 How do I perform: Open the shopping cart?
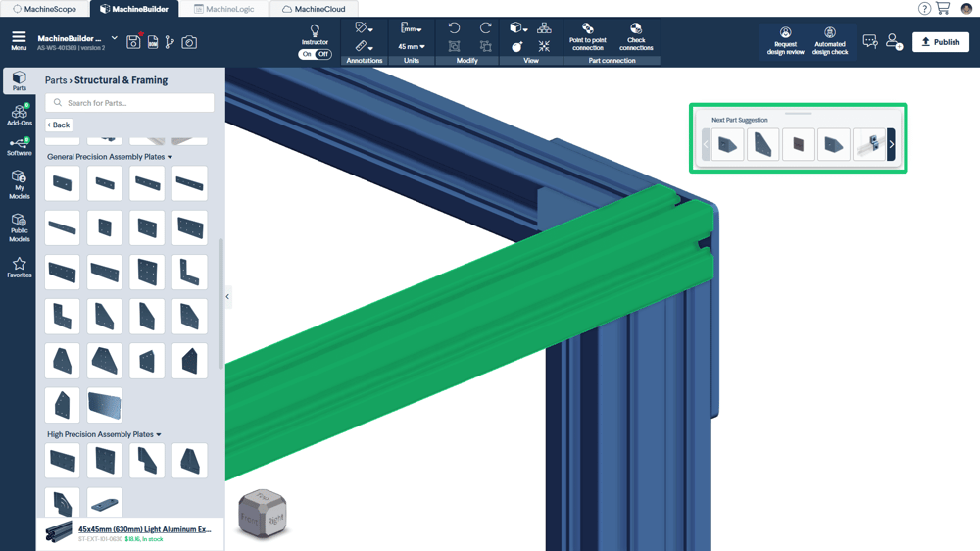click(x=943, y=9)
